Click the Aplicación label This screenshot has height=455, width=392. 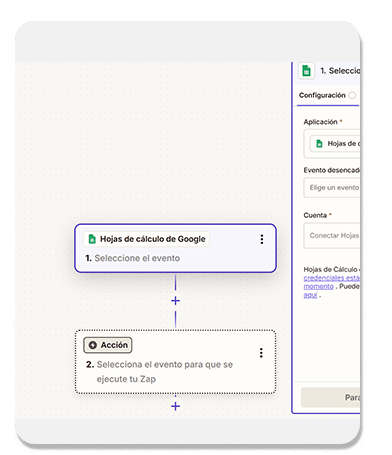pos(320,122)
